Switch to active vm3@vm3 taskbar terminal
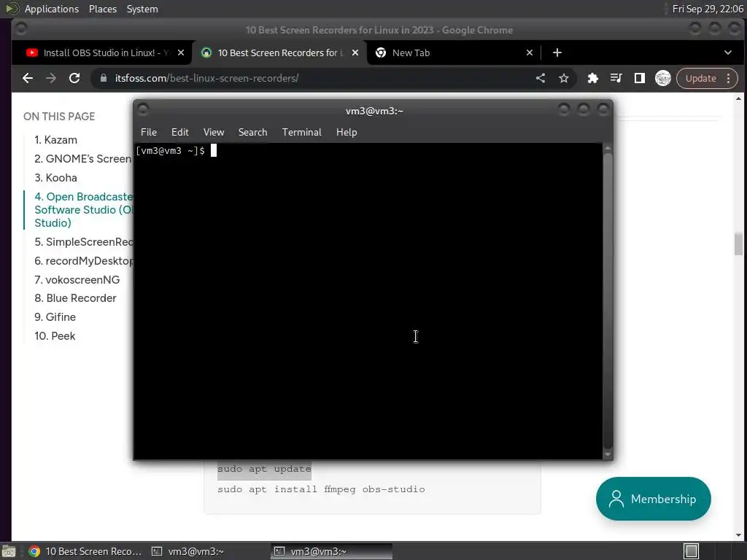Viewport: 747px width, 560px height. (332, 551)
